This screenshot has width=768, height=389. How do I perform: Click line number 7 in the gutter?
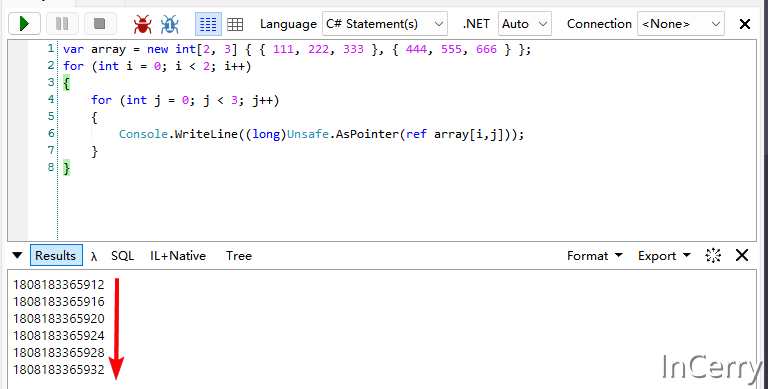tap(51, 150)
